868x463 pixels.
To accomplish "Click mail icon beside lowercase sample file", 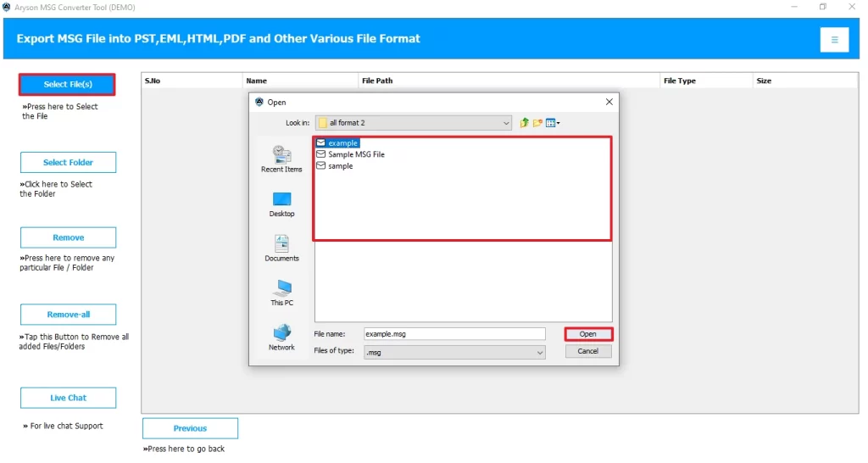I will (320, 165).
